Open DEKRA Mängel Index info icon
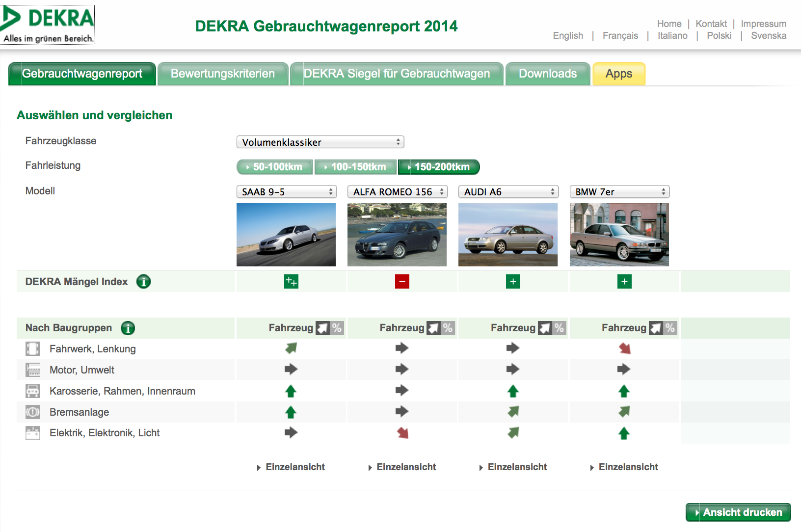This screenshot has height=532, width=801. tap(143, 282)
